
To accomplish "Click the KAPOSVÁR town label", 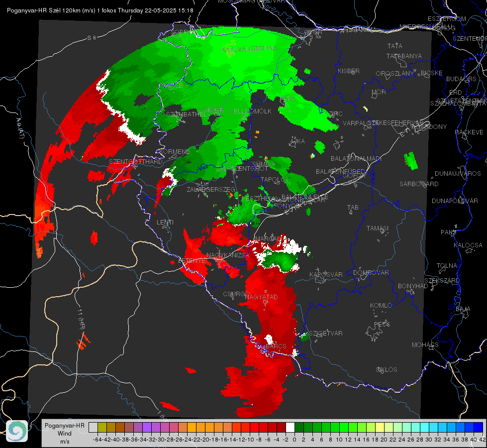I will pyautogui.click(x=326, y=274).
